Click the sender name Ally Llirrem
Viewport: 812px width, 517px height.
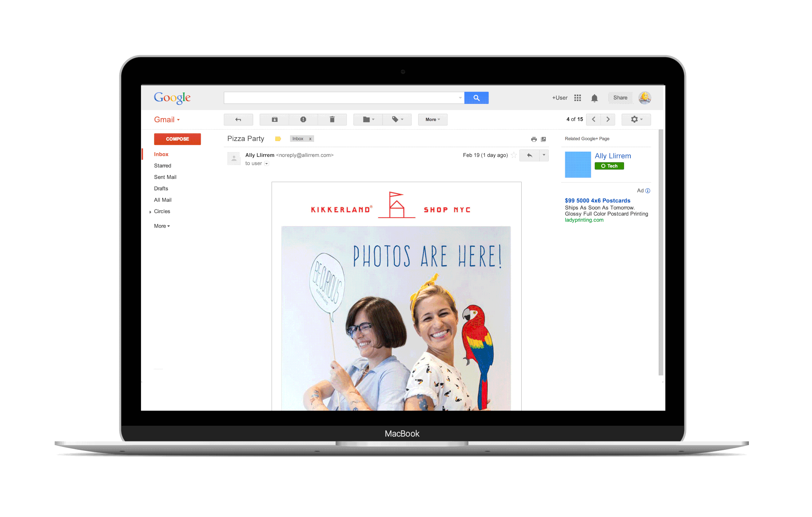pyautogui.click(x=260, y=155)
